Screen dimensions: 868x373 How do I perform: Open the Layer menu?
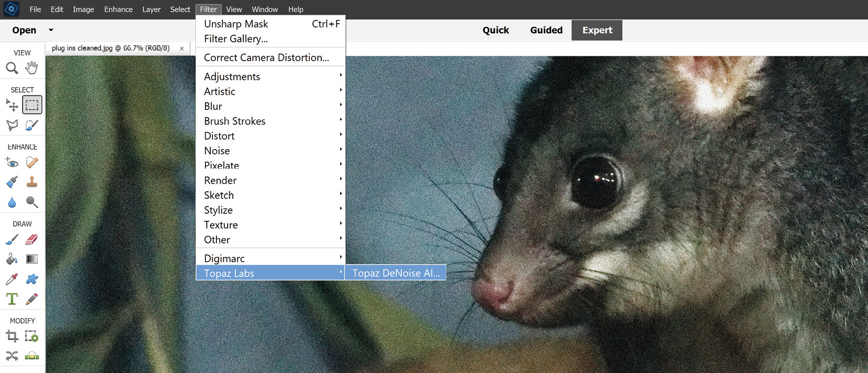pyautogui.click(x=151, y=9)
